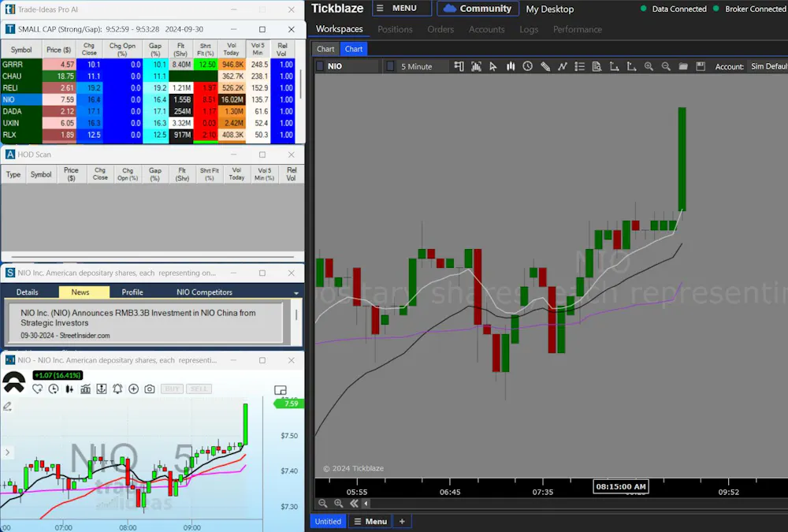788x532 pixels.
Task: Open indicators bar-graph icon in Trade-Ideas chart
Action: click(85, 389)
